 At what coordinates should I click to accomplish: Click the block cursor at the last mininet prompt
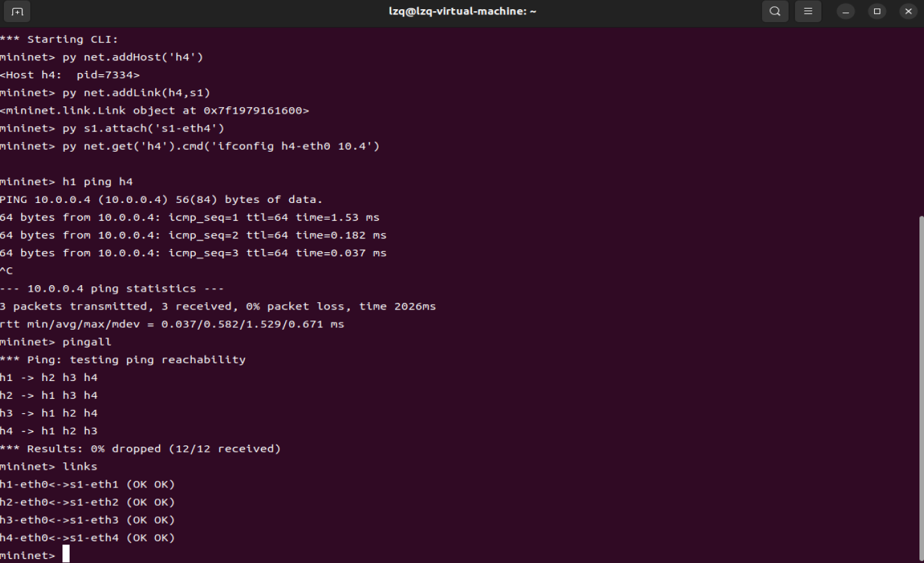66,555
